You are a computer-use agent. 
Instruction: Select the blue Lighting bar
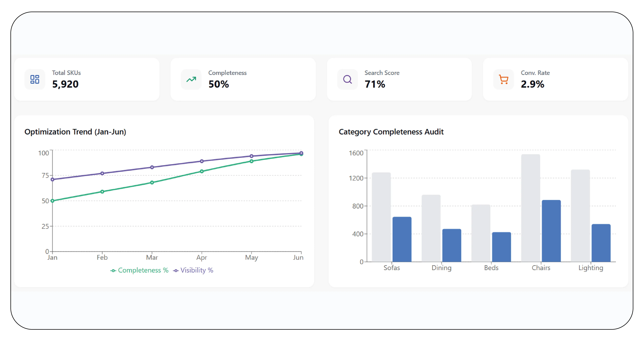click(x=601, y=243)
